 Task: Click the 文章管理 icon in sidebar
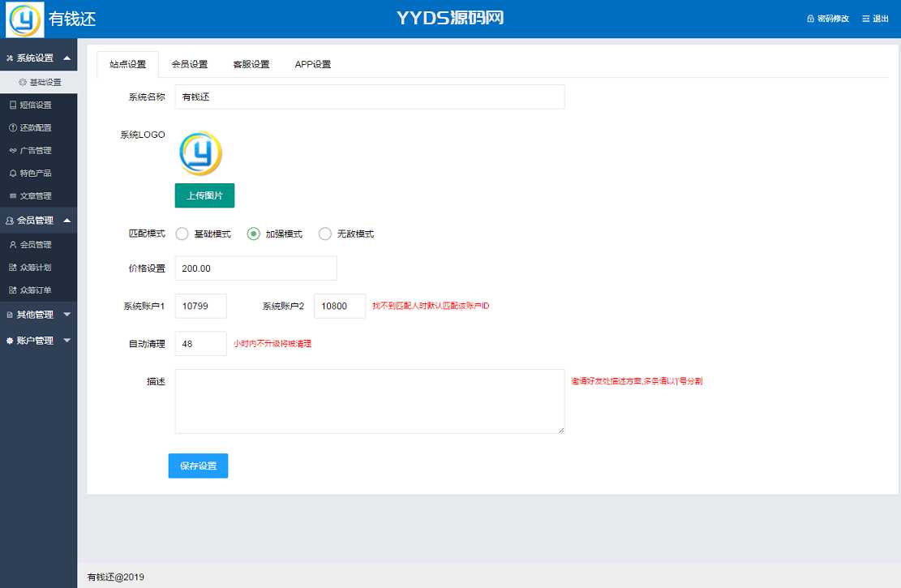tap(12, 195)
